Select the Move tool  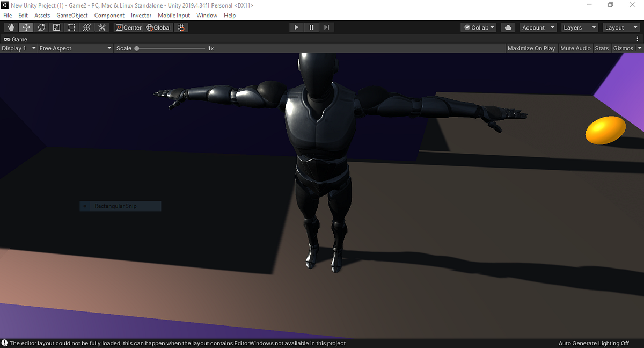pyautogui.click(x=26, y=27)
